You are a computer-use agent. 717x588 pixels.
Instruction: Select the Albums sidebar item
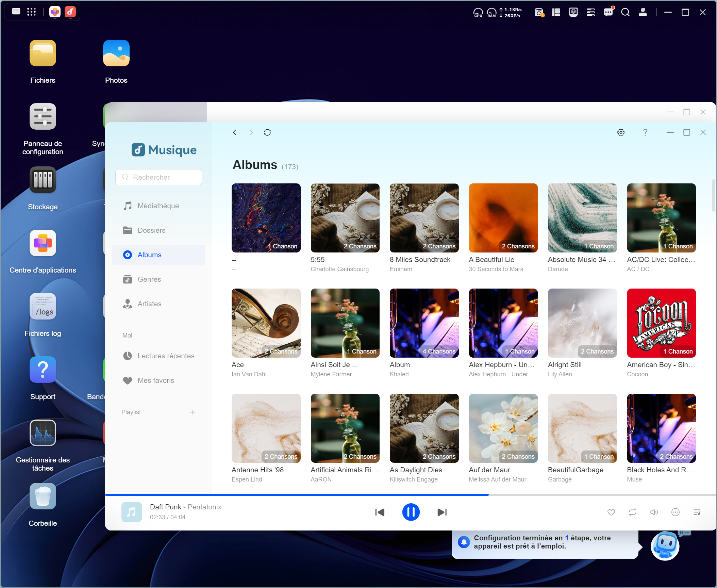pos(159,255)
